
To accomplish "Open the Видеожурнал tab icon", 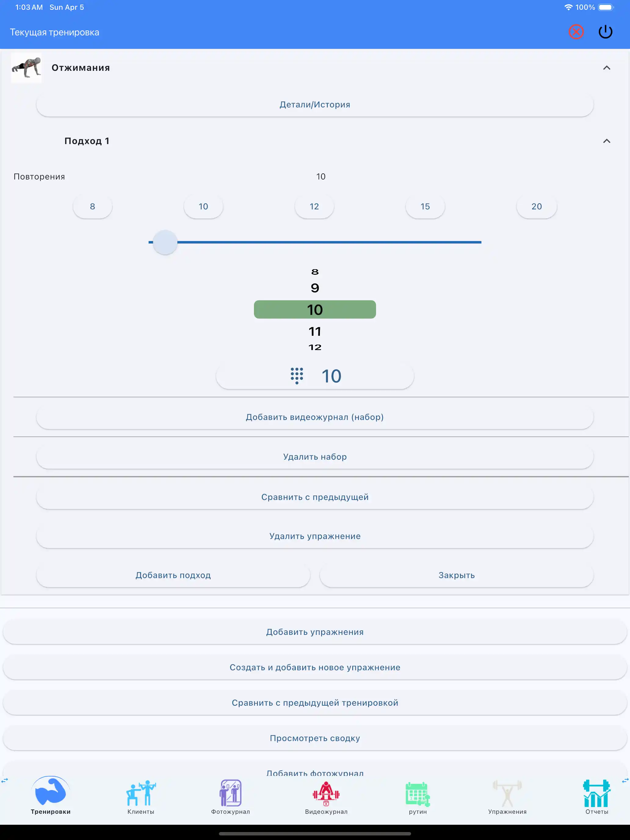I will click(326, 793).
